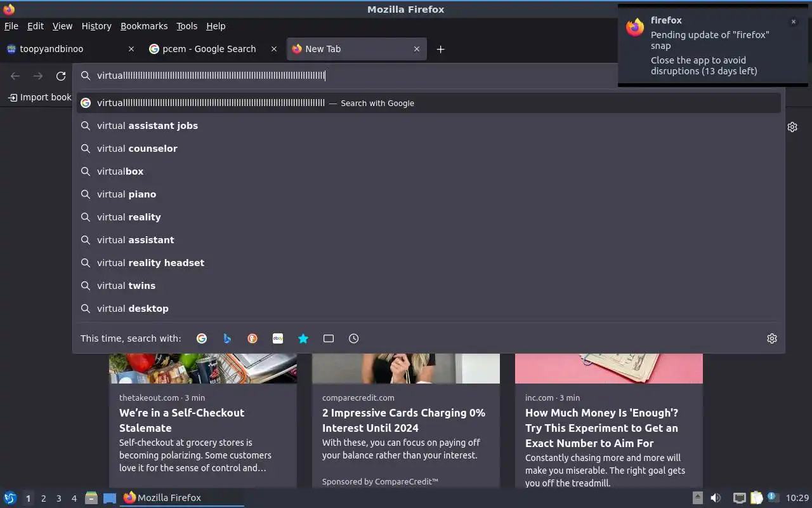Open We're in a Self-Checkout Stalemate article

pos(181,420)
